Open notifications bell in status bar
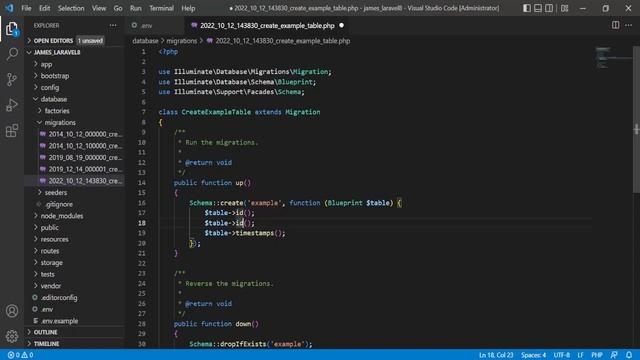The height and width of the screenshot is (360, 640). tap(629, 355)
